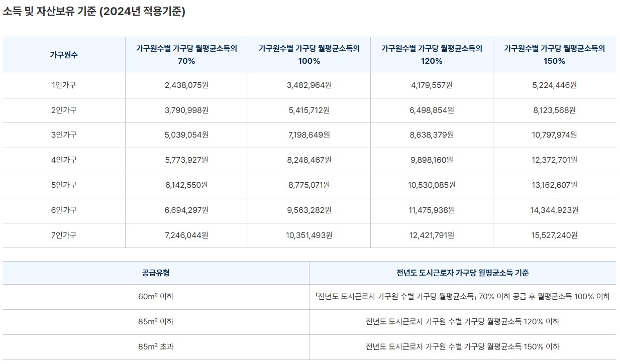Click the 3인가구 row label

click(64, 136)
